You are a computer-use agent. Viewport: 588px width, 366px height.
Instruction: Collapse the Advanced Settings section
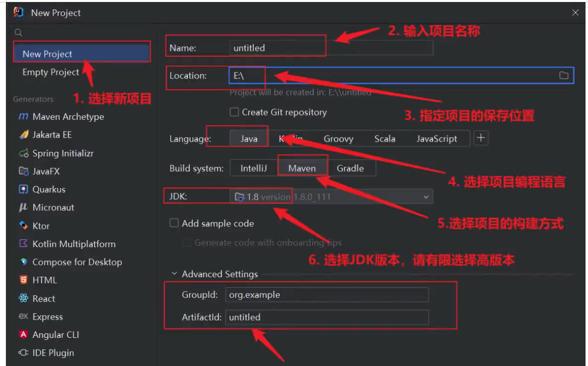[174, 274]
